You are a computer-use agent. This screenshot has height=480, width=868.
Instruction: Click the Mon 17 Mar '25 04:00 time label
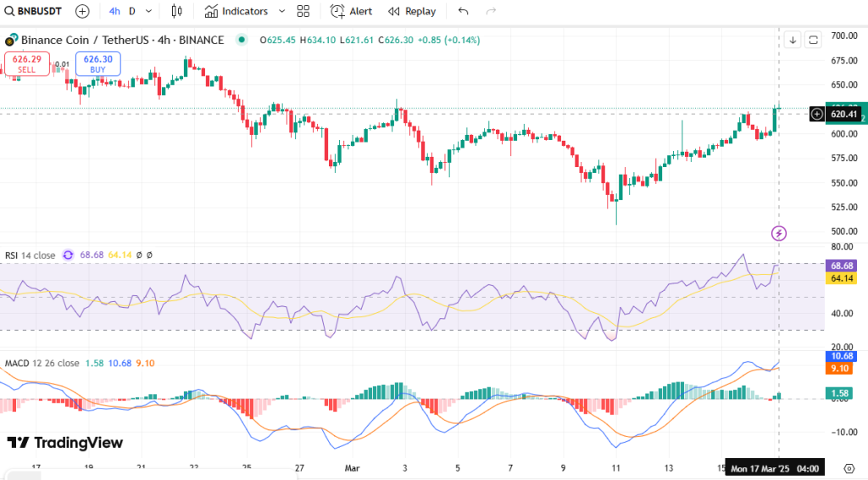(x=775, y=468)
